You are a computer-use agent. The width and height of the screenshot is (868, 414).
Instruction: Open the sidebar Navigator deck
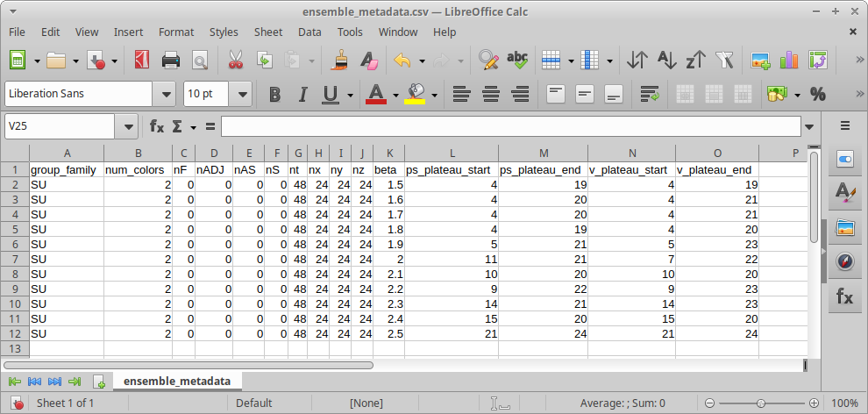[x=844, y=261]
